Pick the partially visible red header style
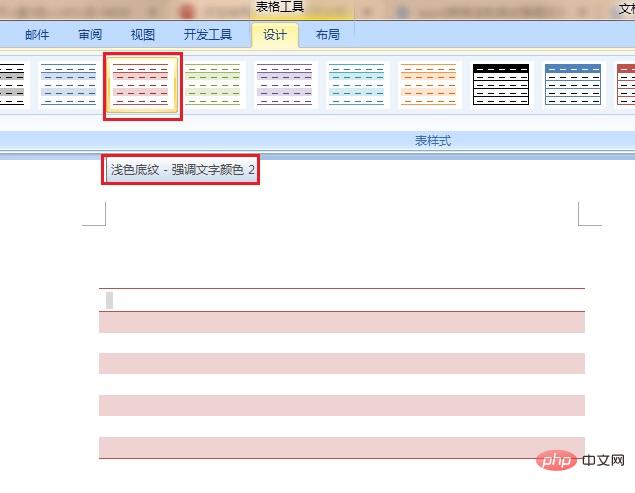 coord(626,86)
